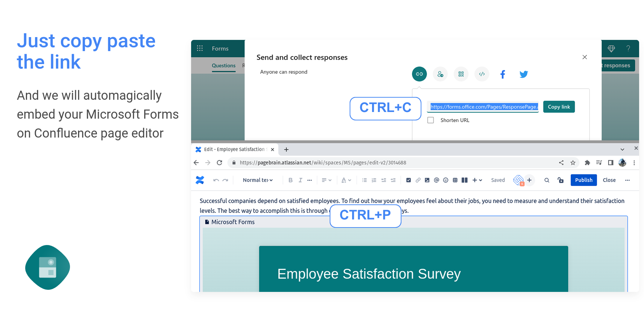
Task: Click the Employee Satisfaction Survey form title
Action: coord(369,274)
